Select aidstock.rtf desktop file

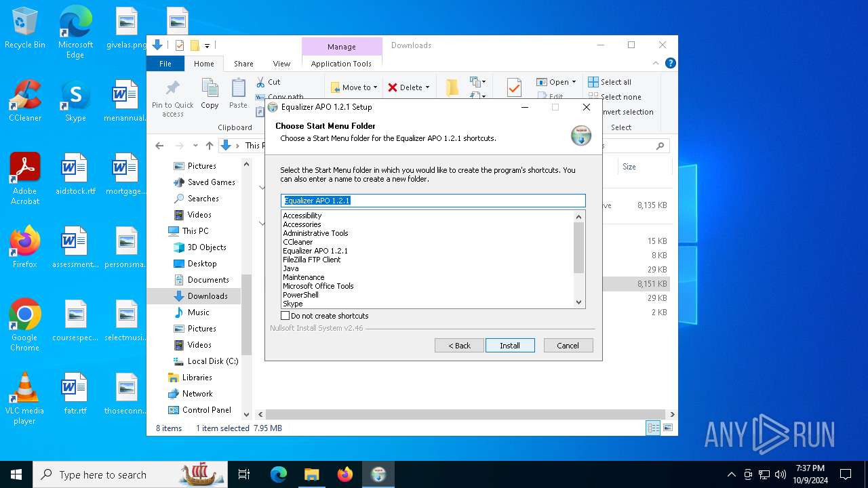pos(75,174)
